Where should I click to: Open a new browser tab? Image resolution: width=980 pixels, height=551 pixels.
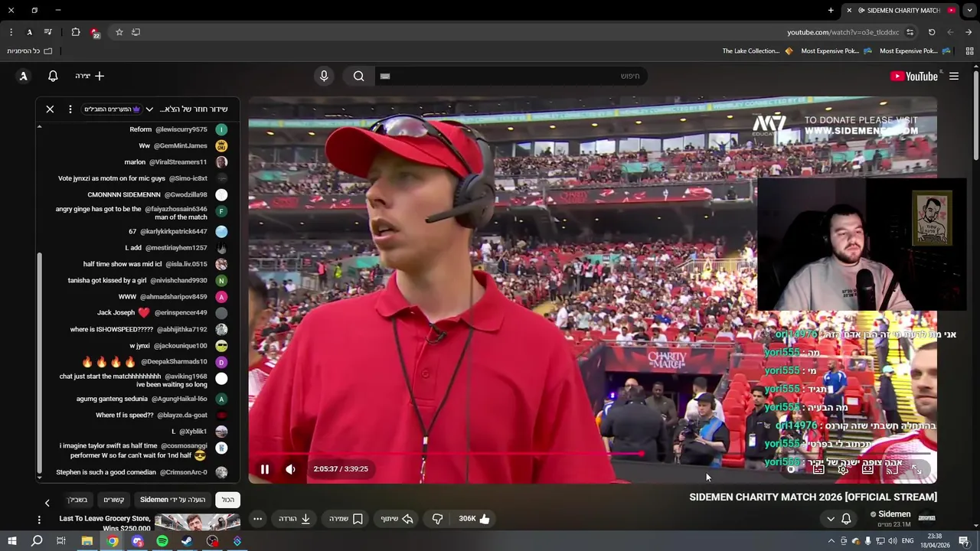point(831,10)
